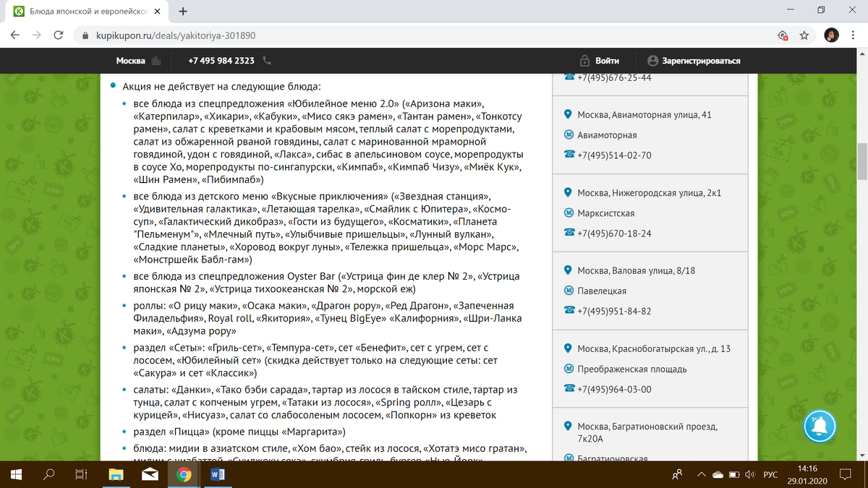Click phone +7(495)514-02-70

click(614, 155)
